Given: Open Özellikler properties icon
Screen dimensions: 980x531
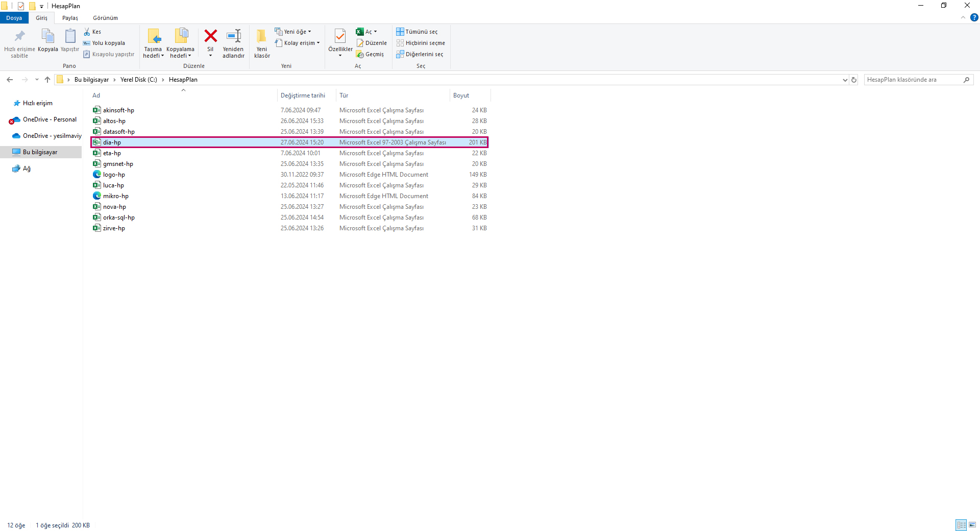Looking at the screenshot, I should 340,36.
